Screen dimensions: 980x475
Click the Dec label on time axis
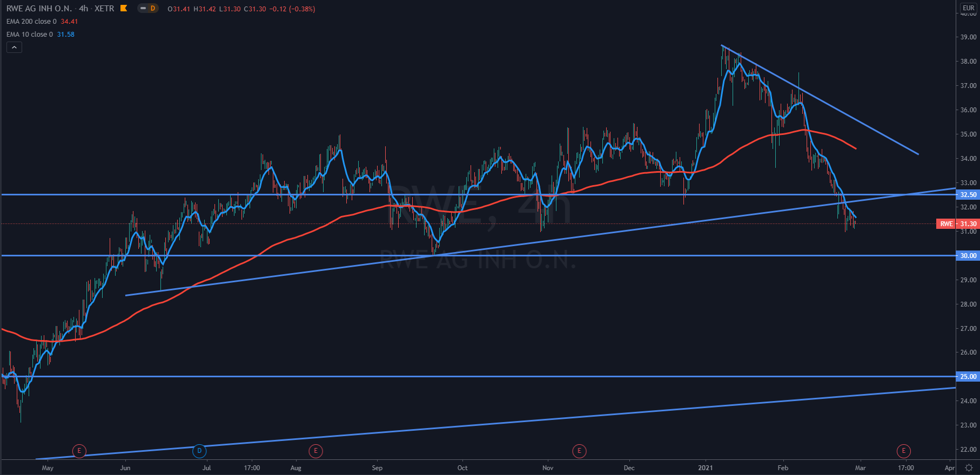[629, 468]
